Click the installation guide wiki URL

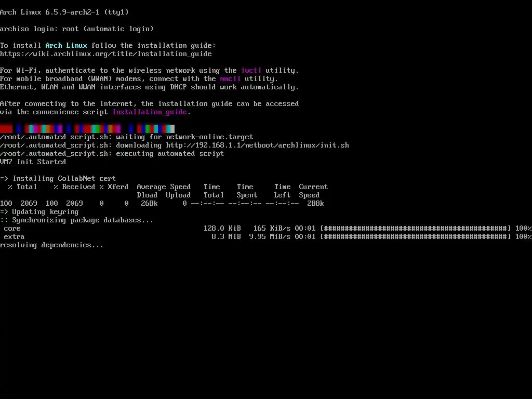click(106, 54)
